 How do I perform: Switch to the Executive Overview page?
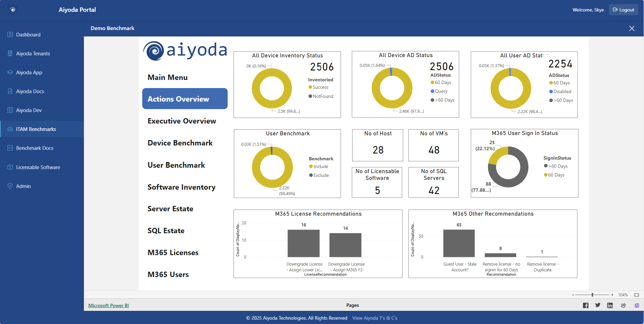[x=182, y=121]
